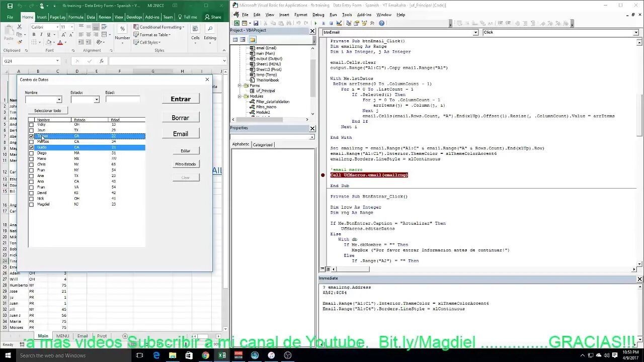
Task: Check the checkbox for Nick row
Action: (31, 199)
